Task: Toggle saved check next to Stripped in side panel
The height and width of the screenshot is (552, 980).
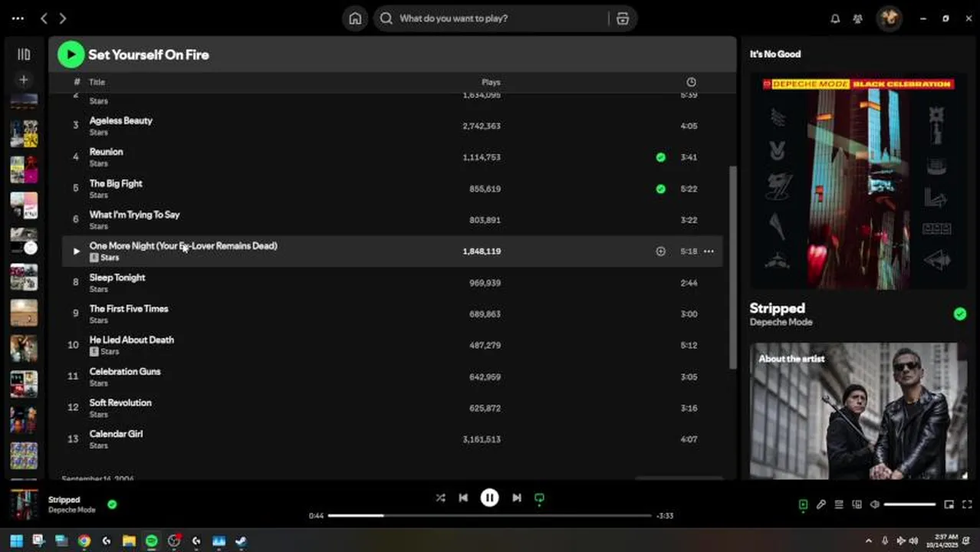Action: (959, 314)
